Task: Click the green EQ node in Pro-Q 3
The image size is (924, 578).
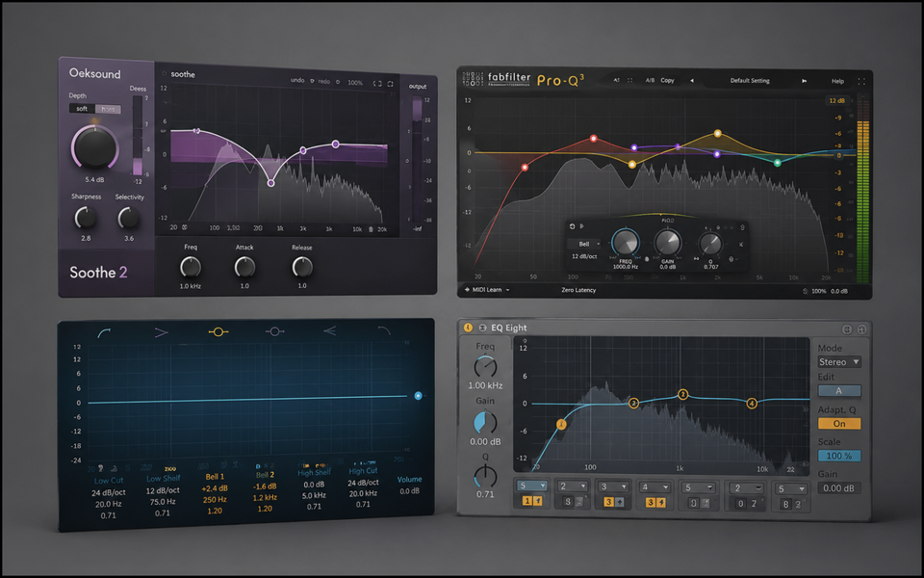Action: (778, 163)
